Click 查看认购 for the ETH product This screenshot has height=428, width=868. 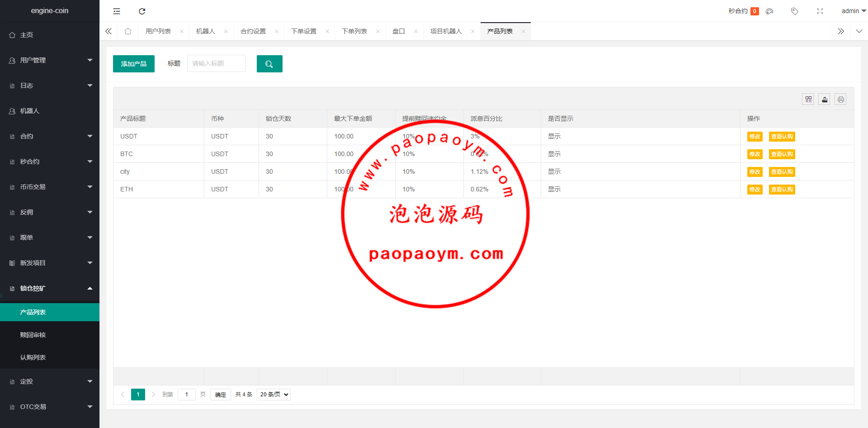pos(782,190)
